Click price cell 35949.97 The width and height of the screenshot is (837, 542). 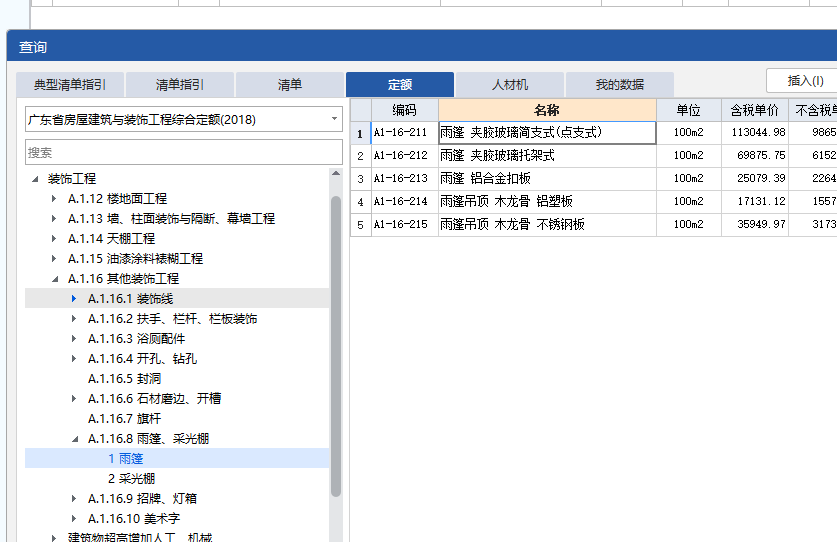pyautogui.click(x=755, y=225)
